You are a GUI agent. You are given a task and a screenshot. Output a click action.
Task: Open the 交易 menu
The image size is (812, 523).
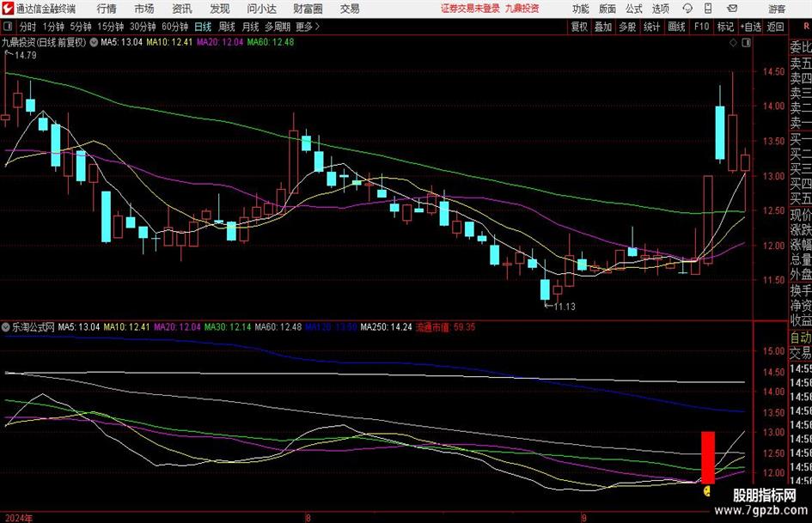point(350,9)
